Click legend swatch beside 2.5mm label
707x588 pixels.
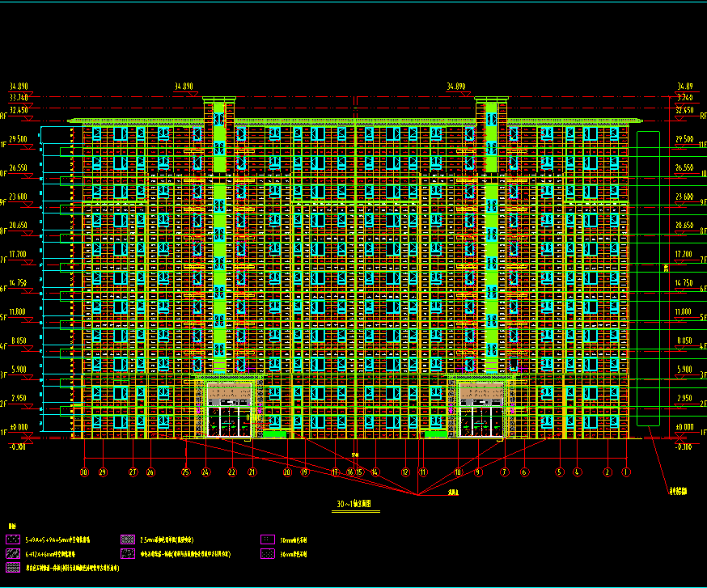tap(127, 539)
